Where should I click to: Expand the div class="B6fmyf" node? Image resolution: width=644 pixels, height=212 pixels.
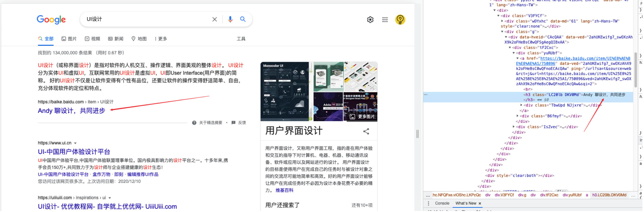click(x=517, y=116)
